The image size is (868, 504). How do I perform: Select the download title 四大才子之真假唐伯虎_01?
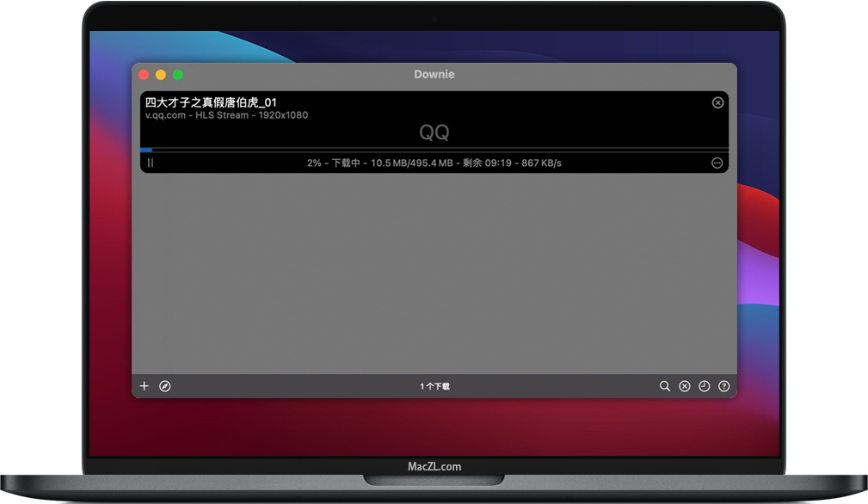click(x=211, y=102)
